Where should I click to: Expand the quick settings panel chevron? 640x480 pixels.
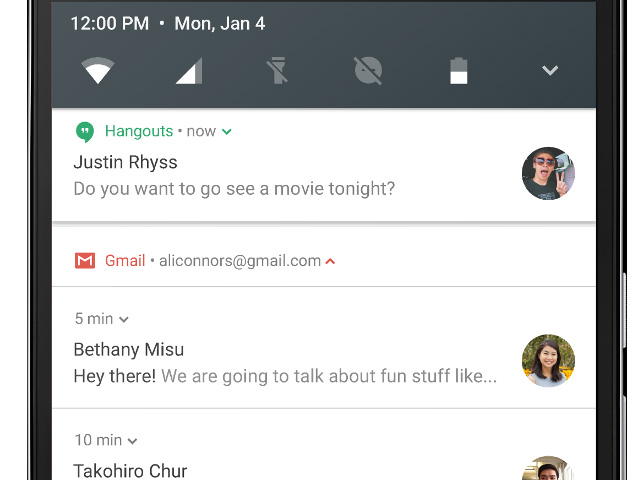pos(550,70)
